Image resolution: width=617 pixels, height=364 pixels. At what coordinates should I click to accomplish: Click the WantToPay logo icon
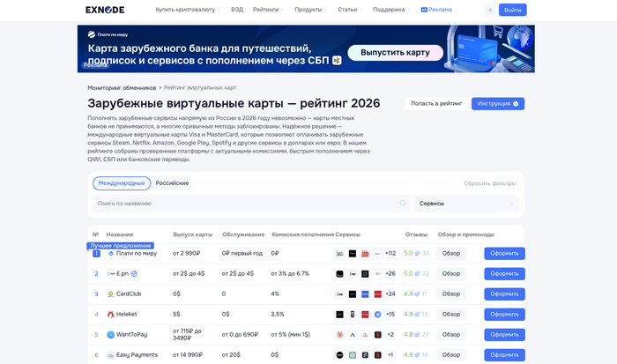110,335
